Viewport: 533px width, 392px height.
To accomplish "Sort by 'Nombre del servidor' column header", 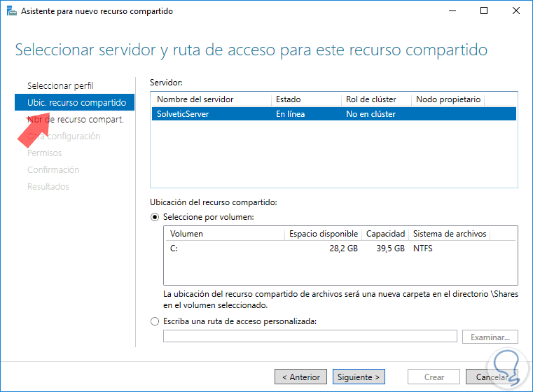I will pos(212,99).
